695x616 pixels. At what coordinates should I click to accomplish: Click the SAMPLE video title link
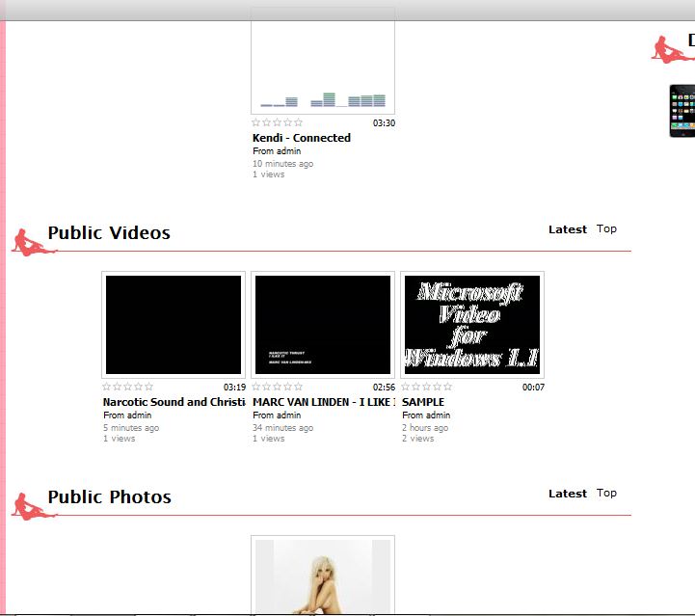pos(423,402)
